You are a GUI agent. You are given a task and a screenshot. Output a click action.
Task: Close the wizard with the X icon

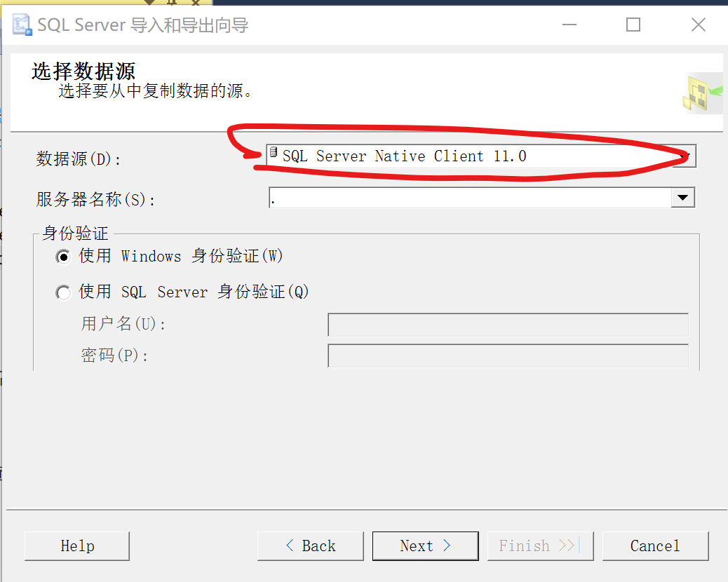click(x=699, y=25)
